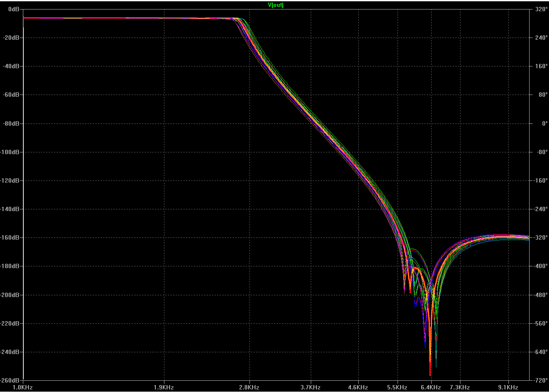This screenshot has height=392, width=549.
Task: Select the -480° phase axis label
Action: [540, 295]
